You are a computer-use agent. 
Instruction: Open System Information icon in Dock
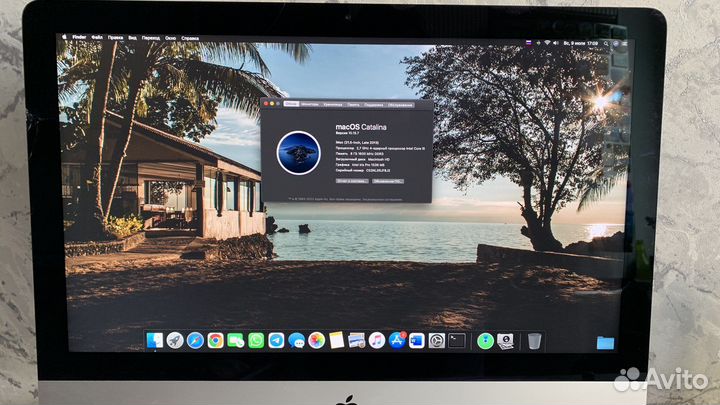(x=506, y=341)
